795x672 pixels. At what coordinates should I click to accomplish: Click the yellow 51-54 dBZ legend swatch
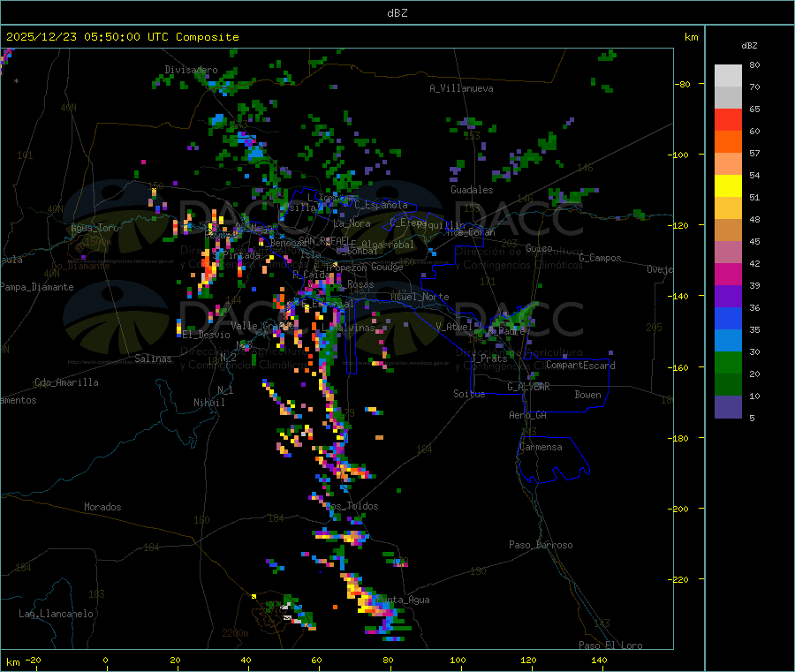(728, 186)
